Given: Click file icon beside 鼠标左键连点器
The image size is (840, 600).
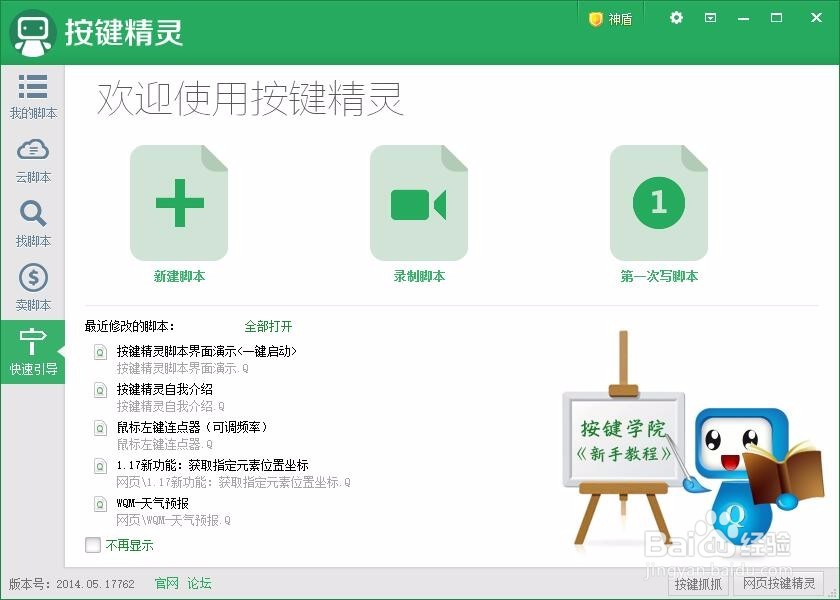Looking at the screenshot, I should coord(100,428).
